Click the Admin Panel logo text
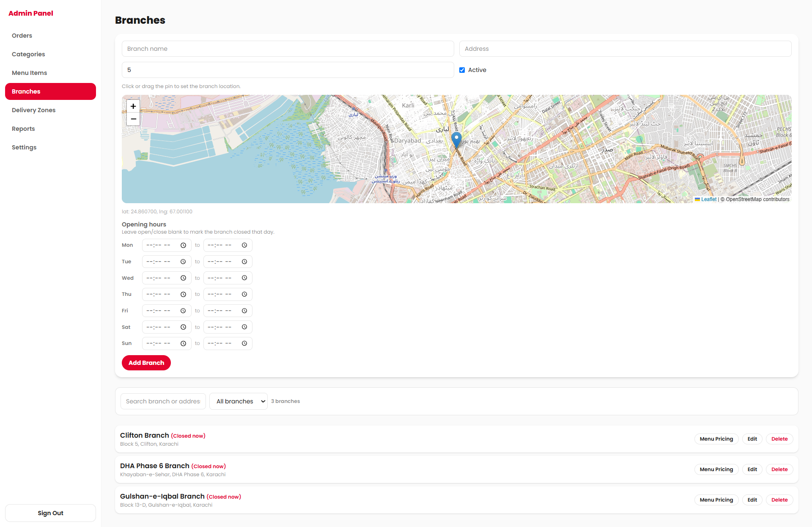 pos(31,13)
